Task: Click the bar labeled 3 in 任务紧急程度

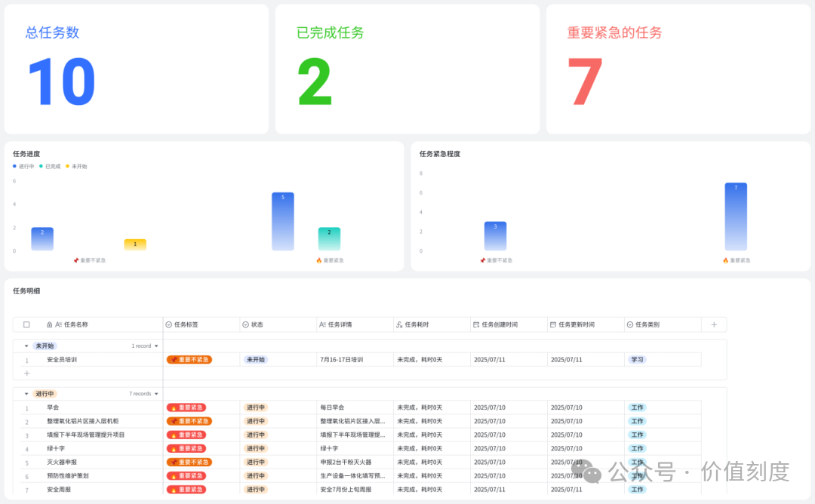Action: coord(495,236)
